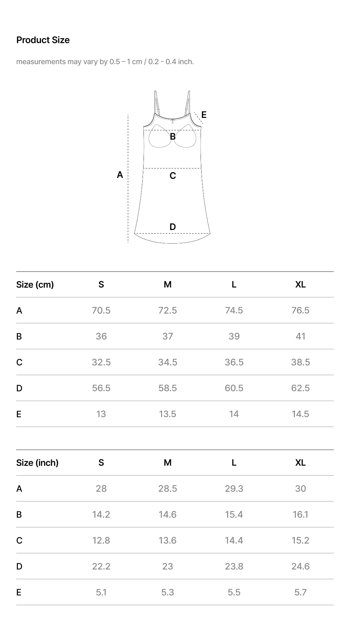Click the 70.5 value in row A

[x=101, y=310]
